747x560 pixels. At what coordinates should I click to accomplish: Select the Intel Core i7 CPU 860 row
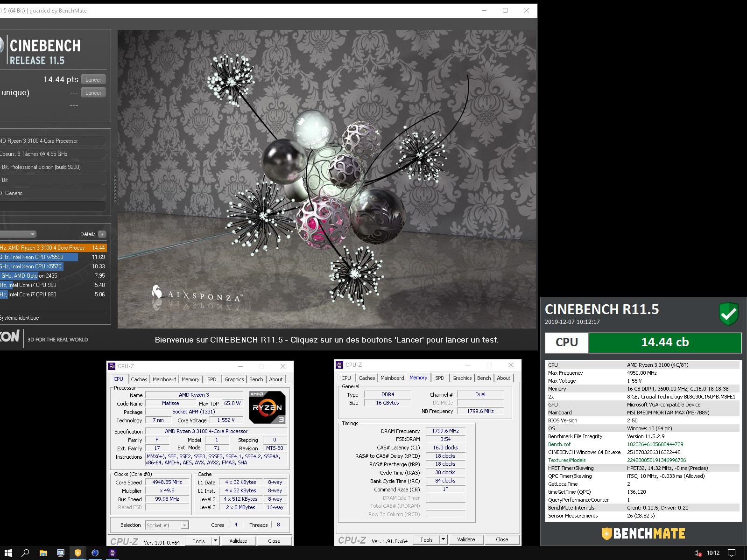[x=53, y=294]
